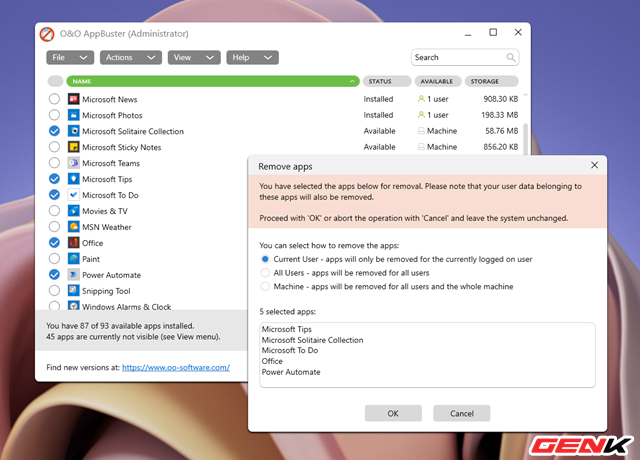Close the Remove apps dialog
Viewport: 640px width, 460px height.
594,165
